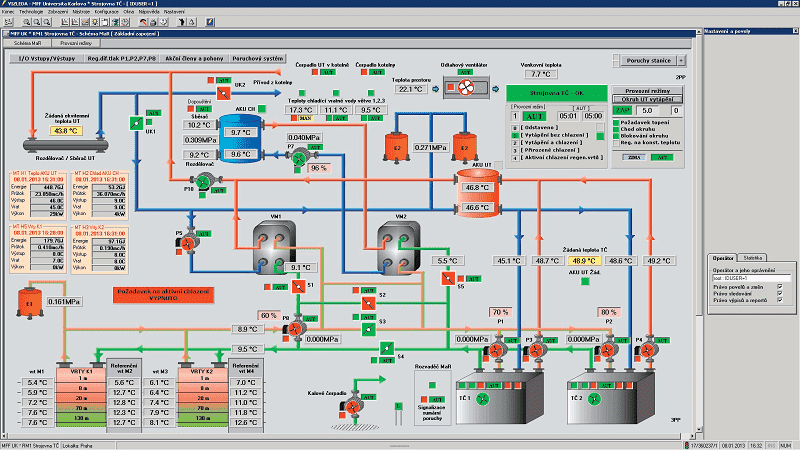This screenshot has height=450, width=800.
Task: Click the second magnifier zoom toolbar icon
Action: click(x=37, y=22)
